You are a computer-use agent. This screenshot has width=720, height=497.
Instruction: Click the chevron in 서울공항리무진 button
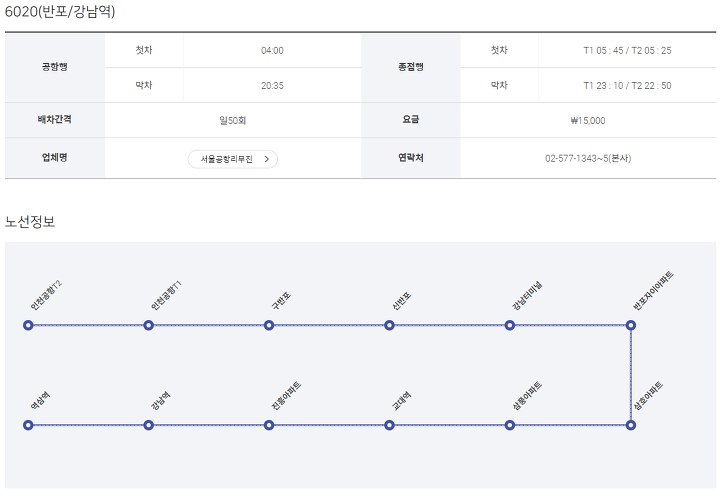[x=267, y=159]
